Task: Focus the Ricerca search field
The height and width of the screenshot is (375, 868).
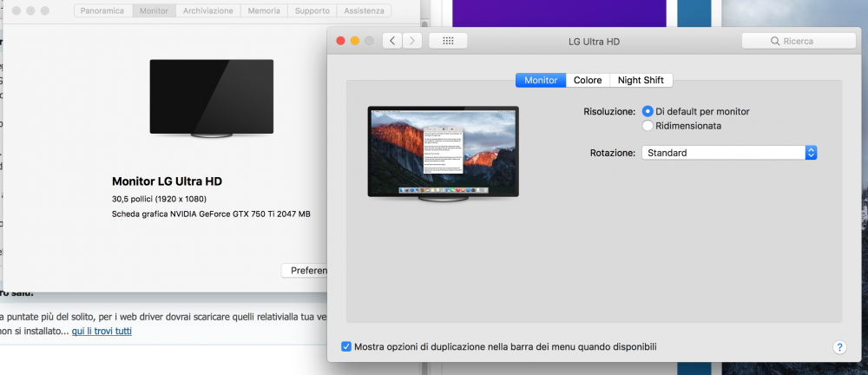Action: coord(799,41)
